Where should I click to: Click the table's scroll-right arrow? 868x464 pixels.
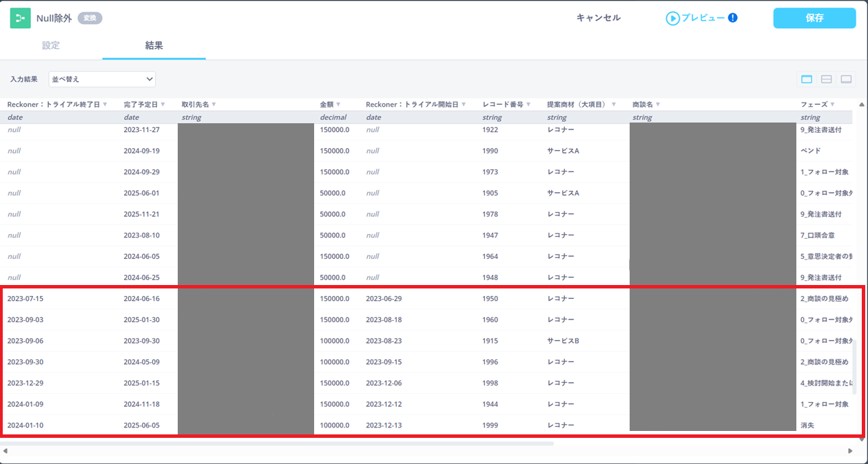850,451
